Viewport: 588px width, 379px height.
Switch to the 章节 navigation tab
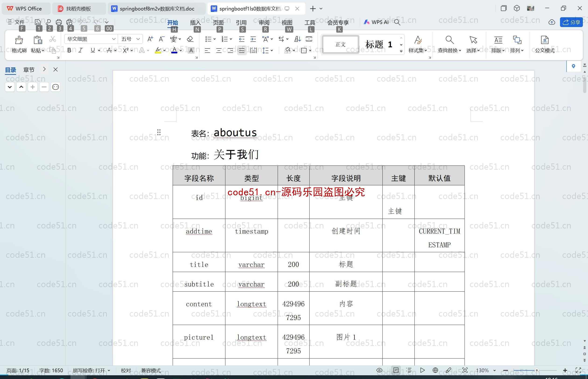click(29, 70)
